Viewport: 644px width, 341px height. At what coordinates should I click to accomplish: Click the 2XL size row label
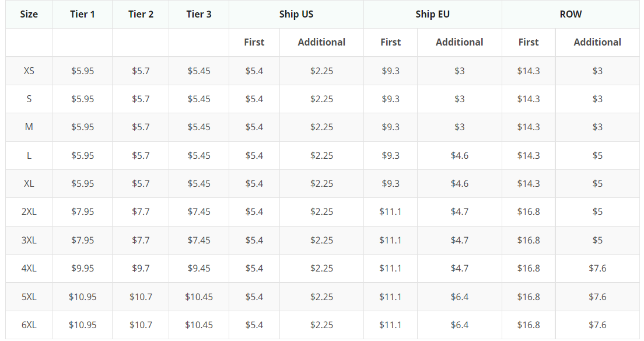[x=29, y=212]
